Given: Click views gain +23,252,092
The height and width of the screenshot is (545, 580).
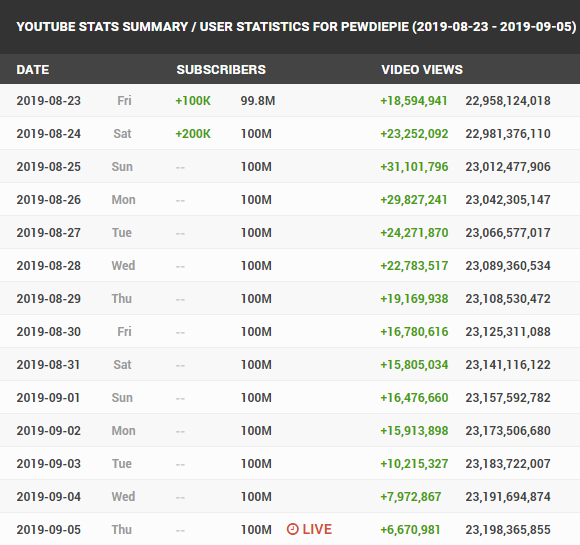Looking at the screenshot, I should (414, 134).
